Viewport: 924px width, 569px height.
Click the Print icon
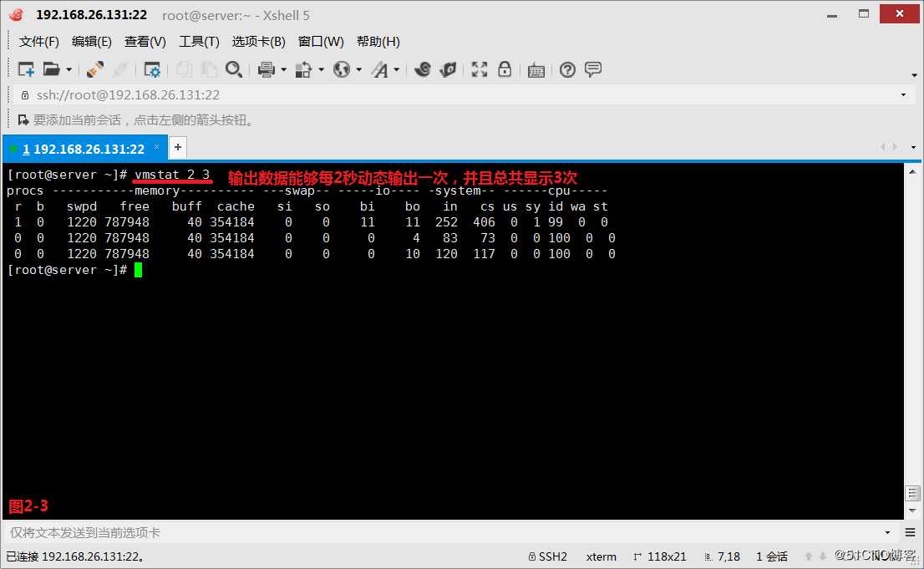[x=267, y=69]
